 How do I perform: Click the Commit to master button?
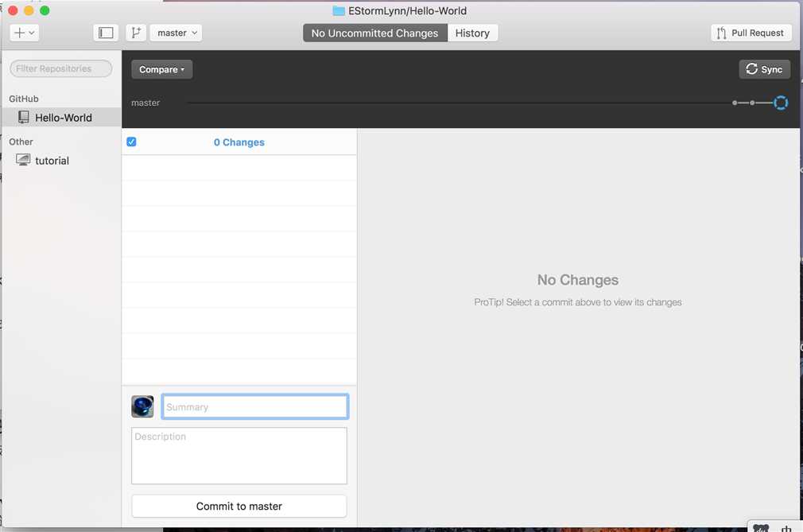click(x=239, y=506)
